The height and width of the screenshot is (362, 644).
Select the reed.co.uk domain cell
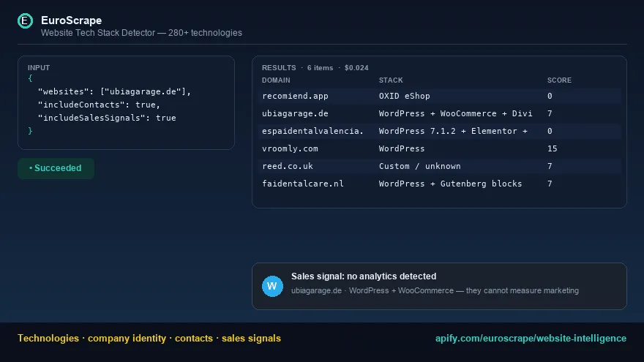tap(288, 166)
